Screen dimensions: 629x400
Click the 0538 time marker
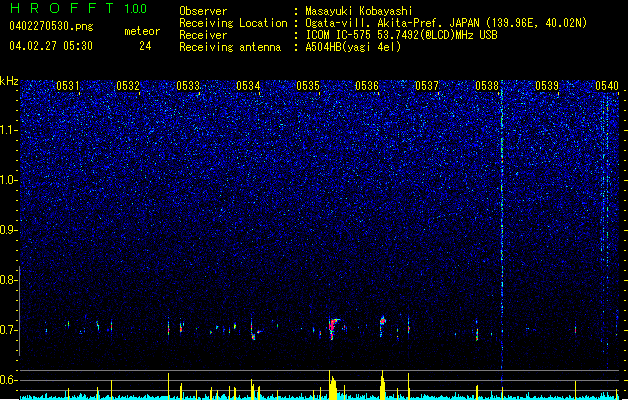point(487,86)
